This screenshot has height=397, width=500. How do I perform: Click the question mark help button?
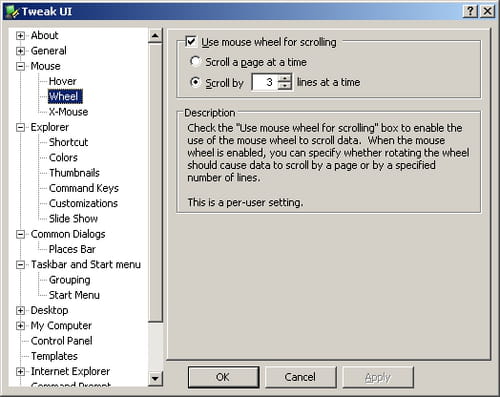coord(470,12)
